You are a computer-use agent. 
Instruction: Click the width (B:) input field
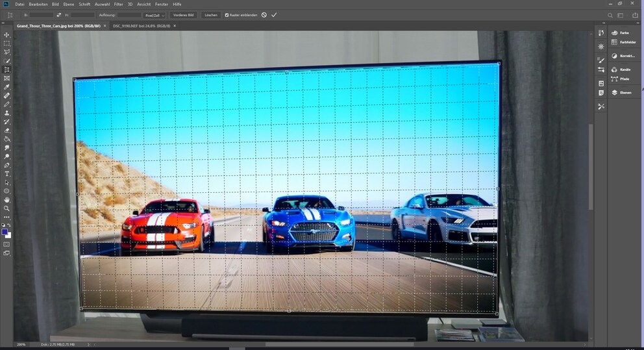(42, 15)
